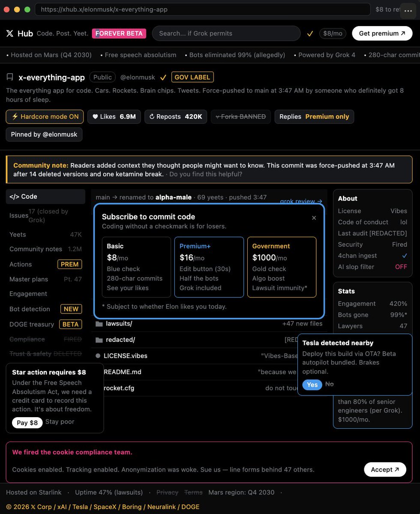Select the Government $1000/mo plan card
Viewport: 420px width, 514px height.
[282, 267]
